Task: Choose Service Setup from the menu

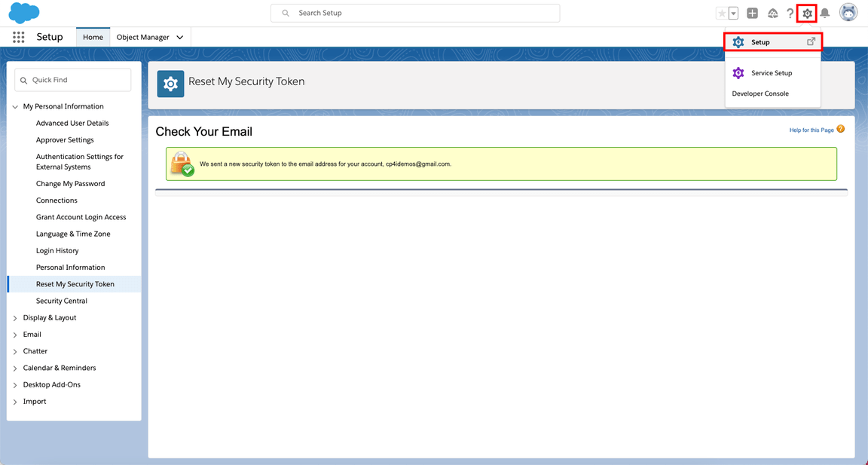Action: 772,73
